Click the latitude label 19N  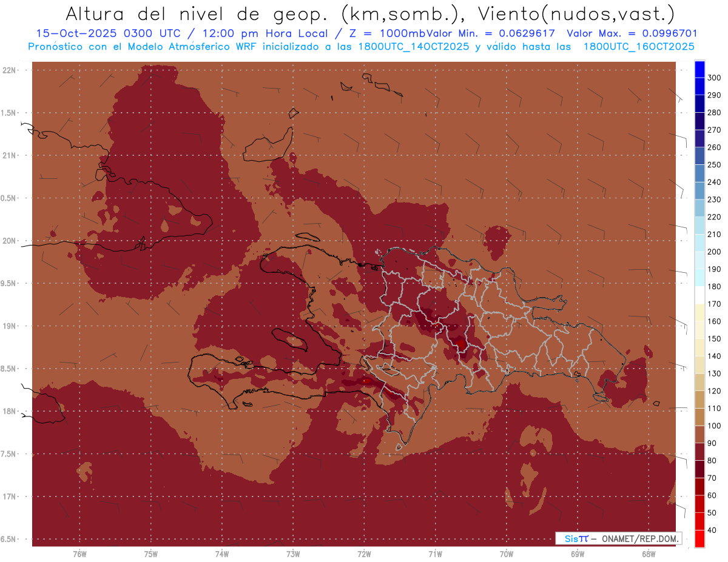[x=10, y=326]
